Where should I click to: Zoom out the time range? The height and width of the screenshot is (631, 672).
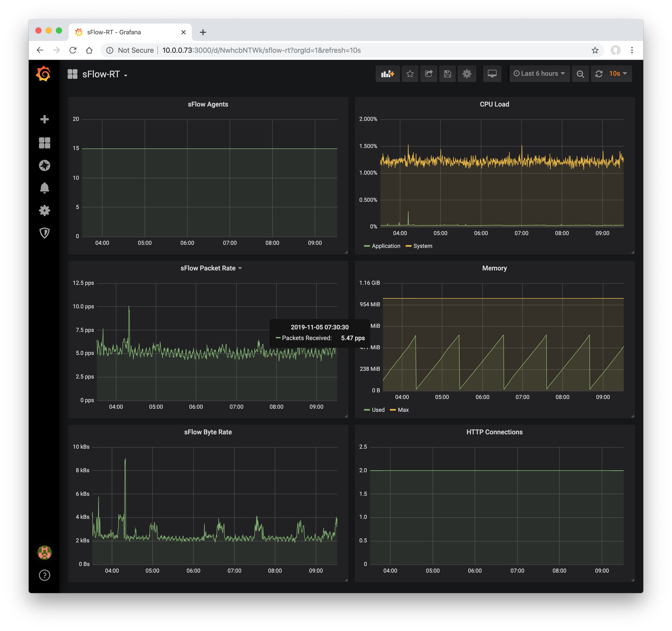click(580, 74)
